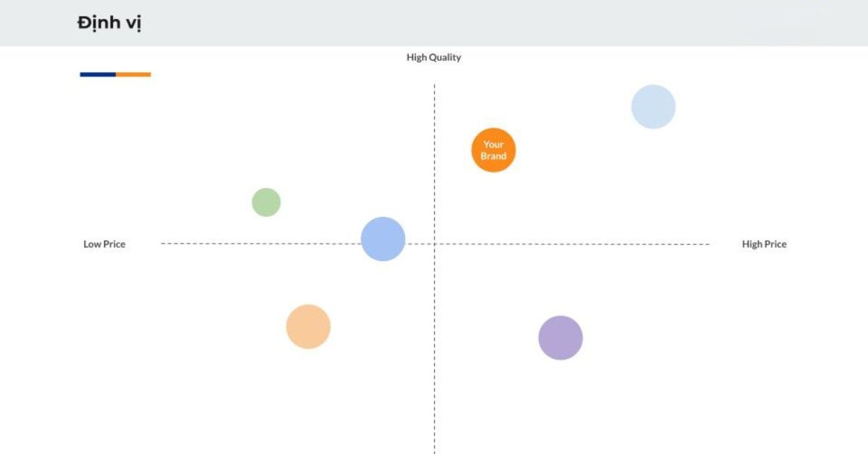Pick the blue circle on the horizontal axis
868x454 pixels.
pos(383,239)
